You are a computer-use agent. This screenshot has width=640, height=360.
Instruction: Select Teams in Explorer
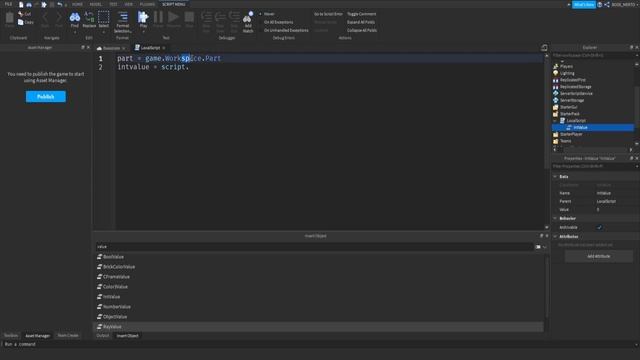(x=565, y=141)
